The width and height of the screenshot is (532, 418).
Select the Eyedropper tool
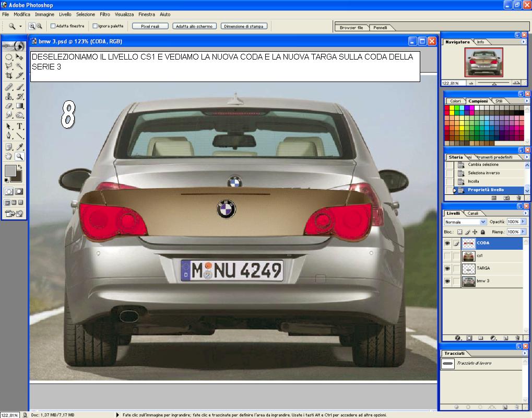19,147
